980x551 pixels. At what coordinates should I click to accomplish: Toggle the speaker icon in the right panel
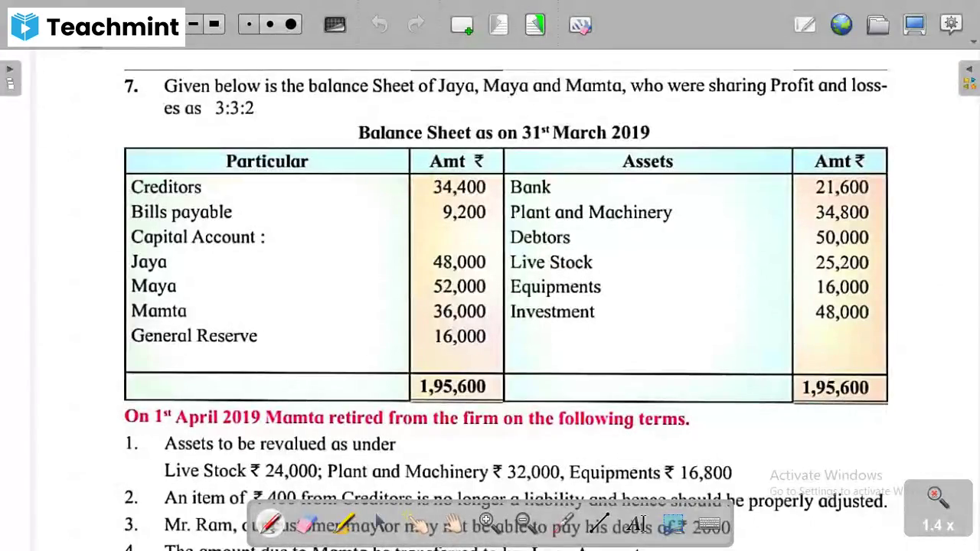969,69
